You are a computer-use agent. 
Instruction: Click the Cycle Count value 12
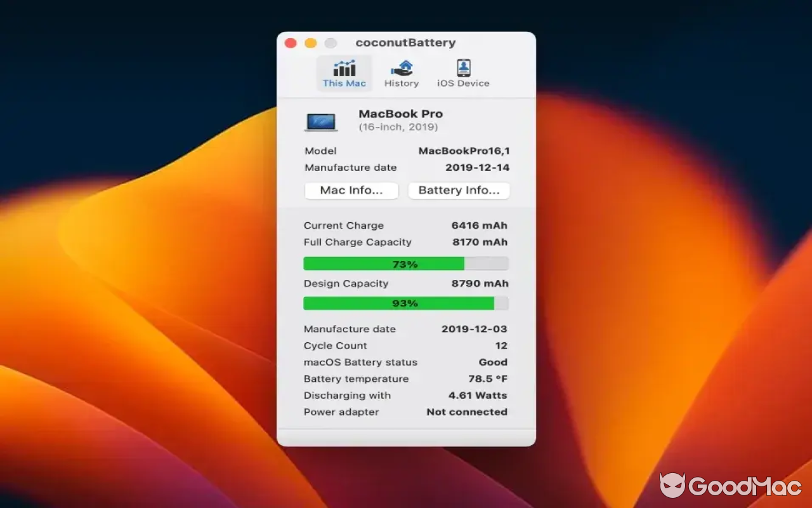(x=501, y=345)
